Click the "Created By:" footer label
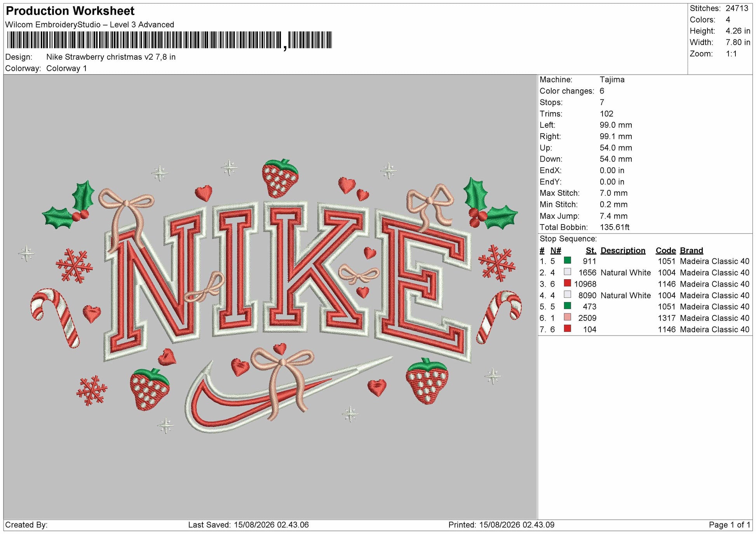 pos(26,525)
